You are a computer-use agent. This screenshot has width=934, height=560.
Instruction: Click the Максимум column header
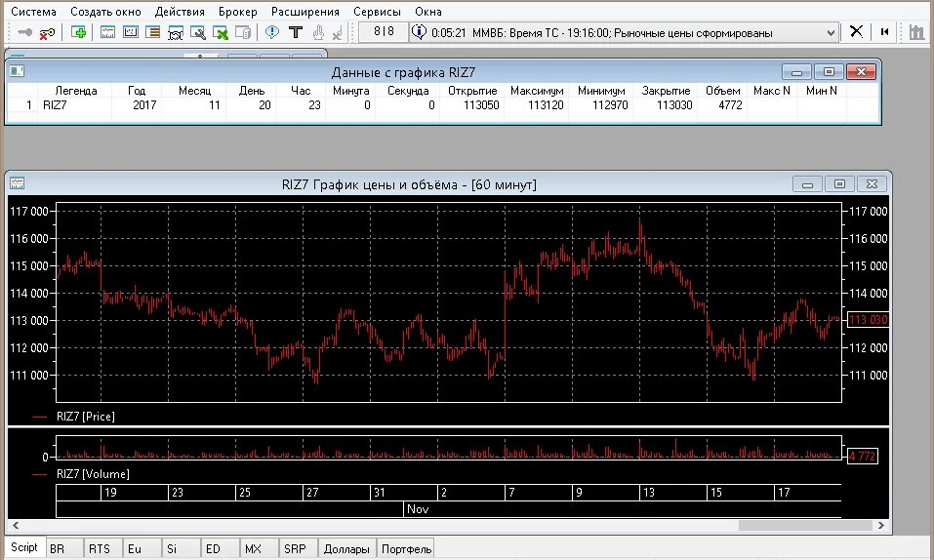click(x=537, y=91)
